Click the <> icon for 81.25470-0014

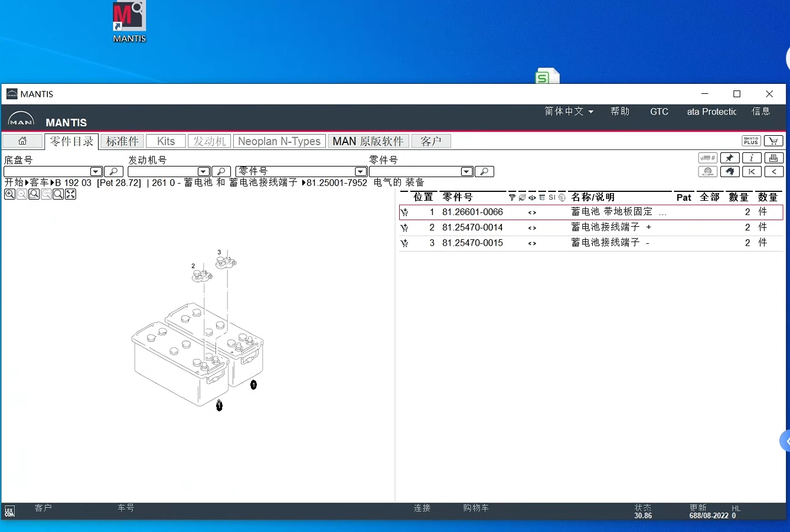[x=532, y=228]
